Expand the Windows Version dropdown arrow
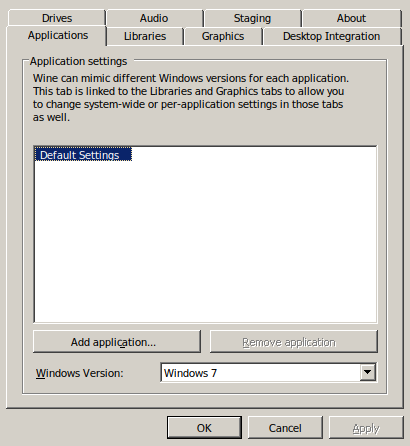The image size is (410, 446). point(367,372)
